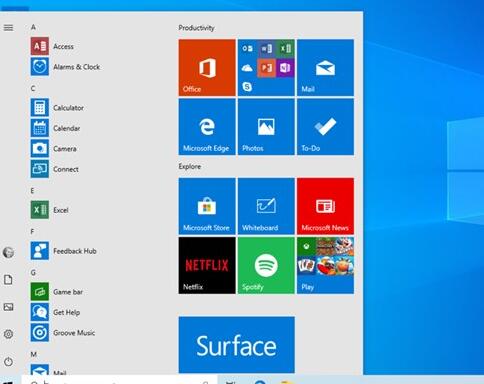Click the Power button in Start sidebar

pos(8,361)
